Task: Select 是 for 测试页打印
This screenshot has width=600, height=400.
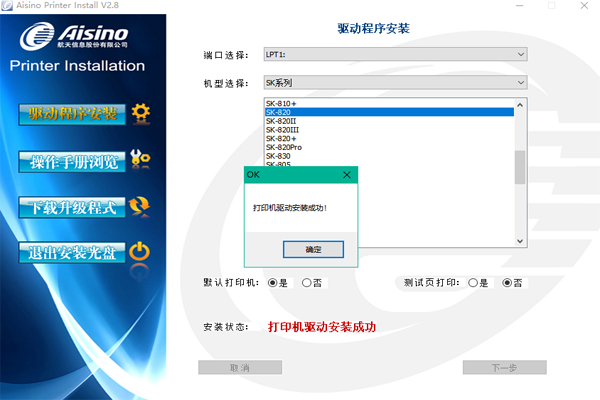Action: coord(472,283)
